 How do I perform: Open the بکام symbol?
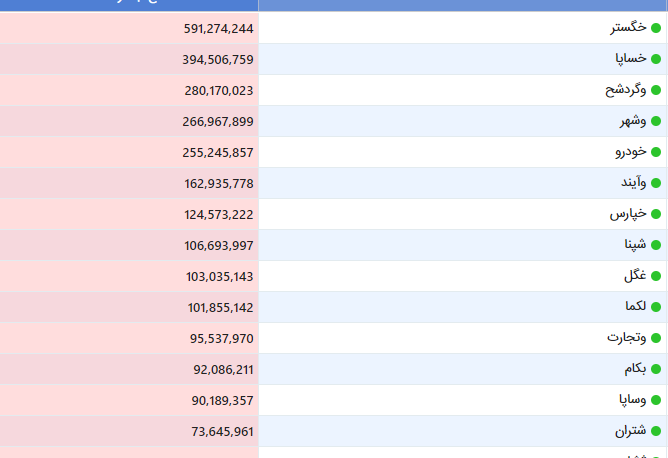[x=636, y=369]
